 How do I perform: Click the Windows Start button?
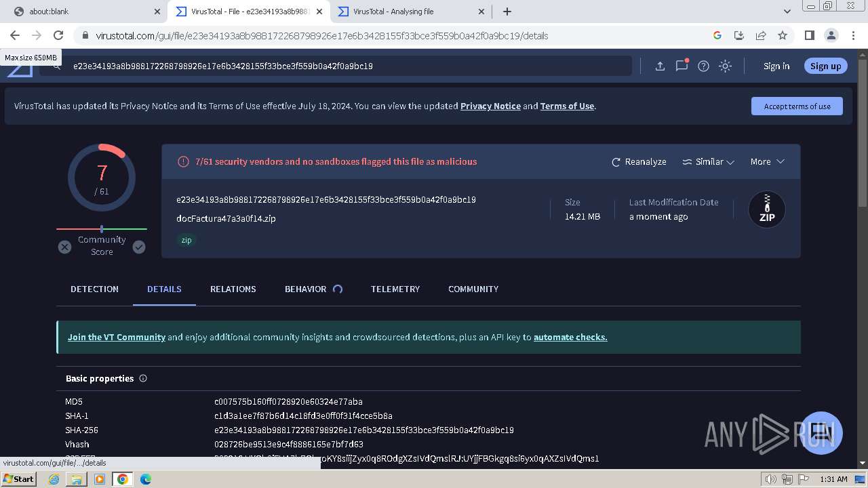pyautogui.click(x=19, y=479)
